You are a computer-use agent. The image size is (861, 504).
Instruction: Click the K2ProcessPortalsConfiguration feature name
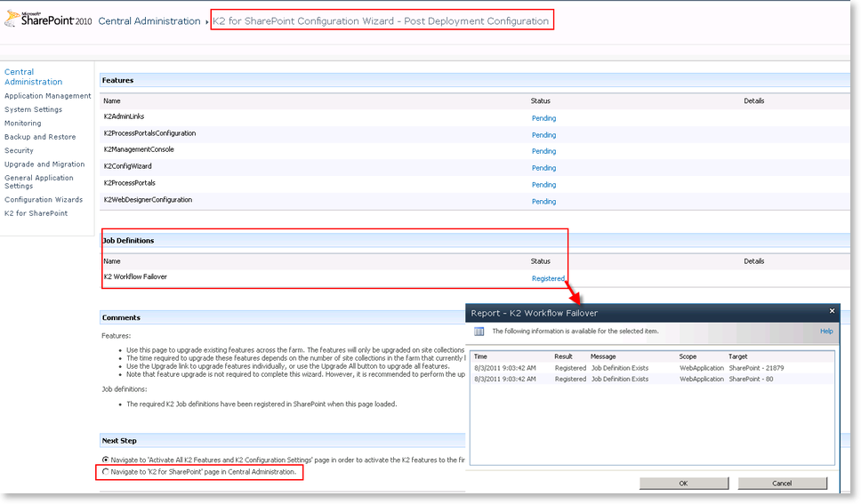(x=150, y=132)
